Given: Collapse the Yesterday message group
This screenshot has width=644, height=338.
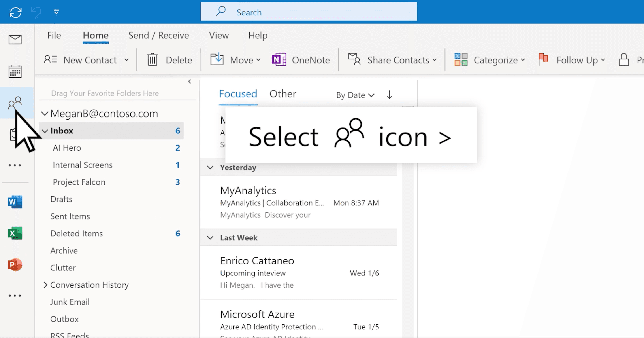Looking at the screenshot, I should pos(210,167).
